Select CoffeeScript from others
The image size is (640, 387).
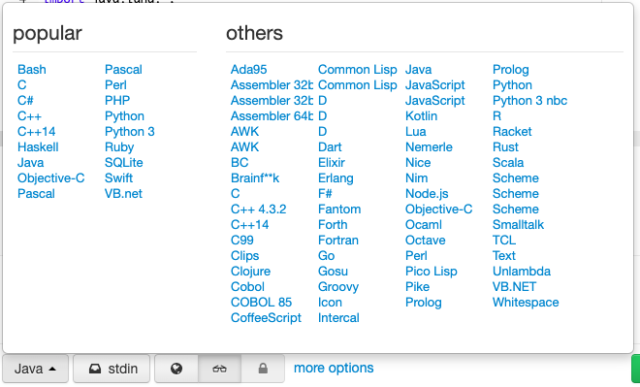tap(266, 318)
